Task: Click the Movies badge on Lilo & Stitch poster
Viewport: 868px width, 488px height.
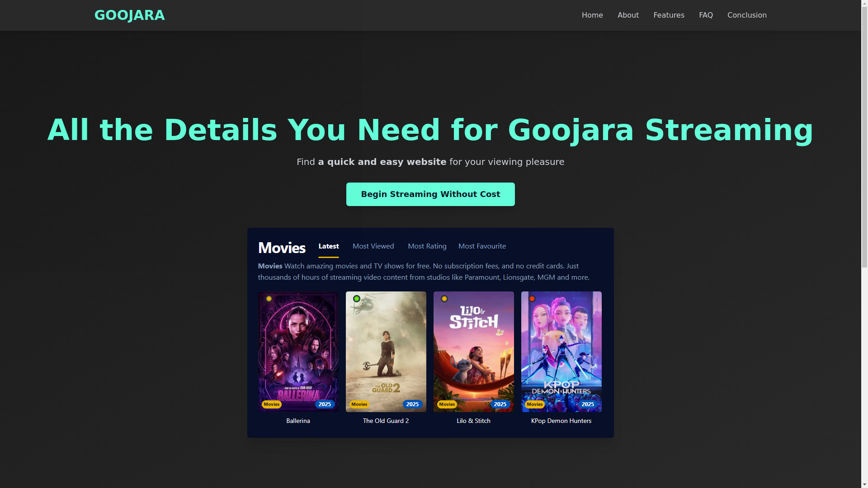Action: [x=447, y=404]
